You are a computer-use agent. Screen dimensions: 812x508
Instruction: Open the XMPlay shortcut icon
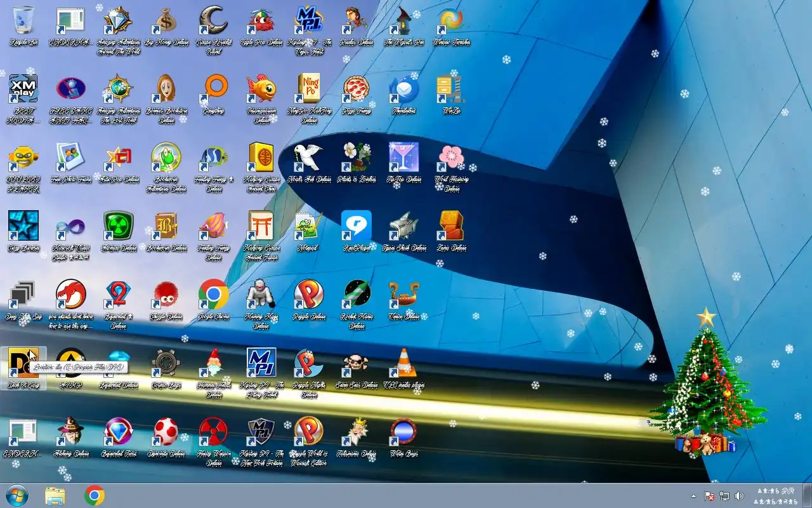pos(23,89)
